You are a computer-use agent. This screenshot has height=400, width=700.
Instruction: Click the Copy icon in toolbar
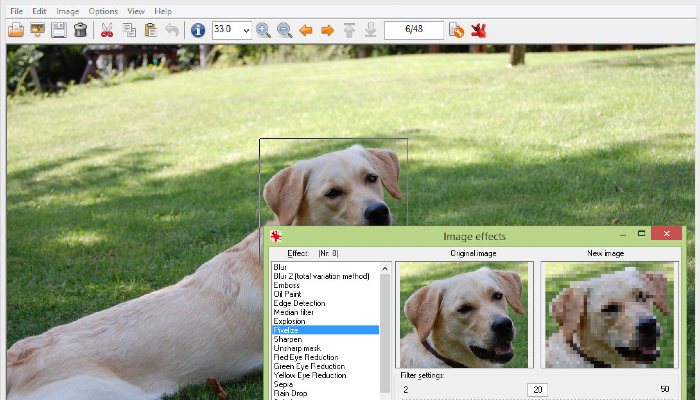tap(129, 30)
